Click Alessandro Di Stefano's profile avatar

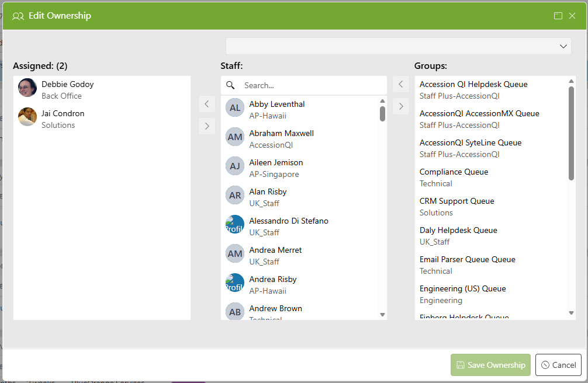[x=235, y=224]
